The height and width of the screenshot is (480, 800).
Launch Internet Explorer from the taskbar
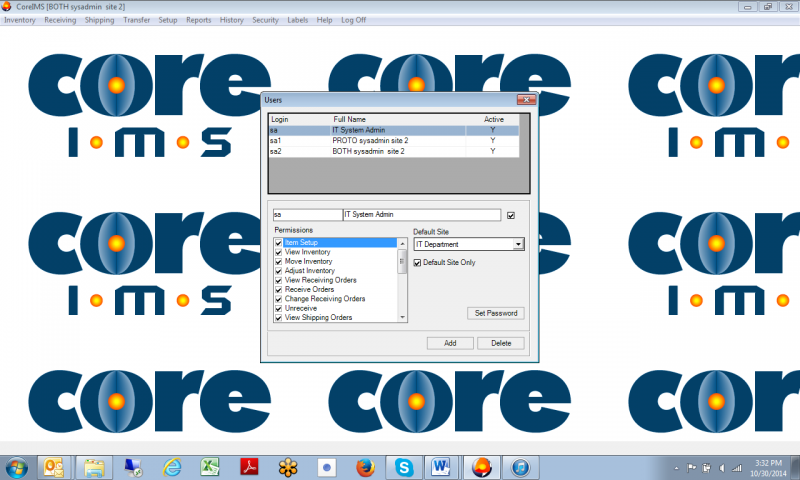tap(172, 467)
